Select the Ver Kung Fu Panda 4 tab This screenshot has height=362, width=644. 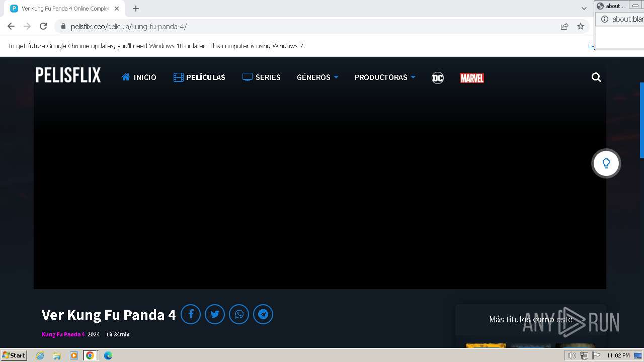65,9
